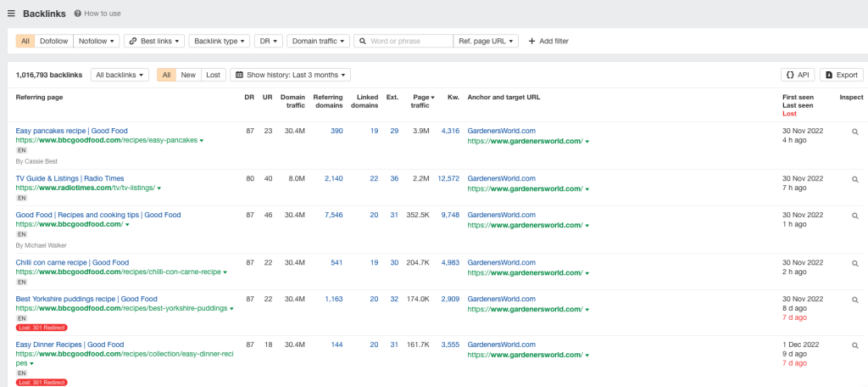This screenshot has height=387, width=868.
Task: Open the hamburger menu beside Backlinks
Action: pyautogui.click(x=11, y=14)
